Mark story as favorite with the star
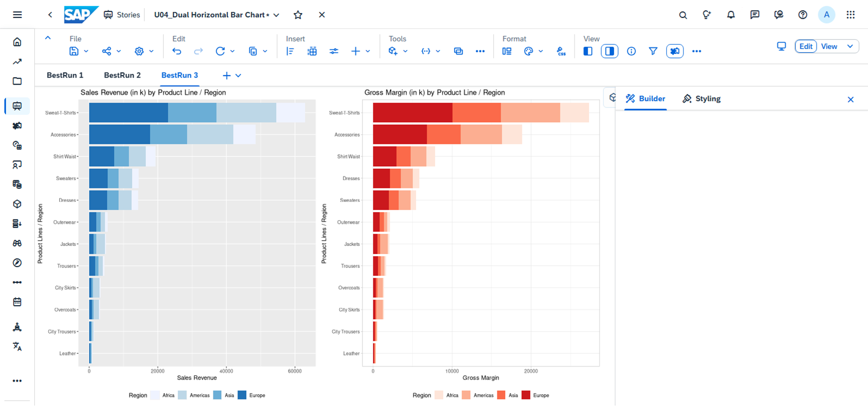Screen dimensions: 868x411 pyautogui.click(x=298, y=15)
